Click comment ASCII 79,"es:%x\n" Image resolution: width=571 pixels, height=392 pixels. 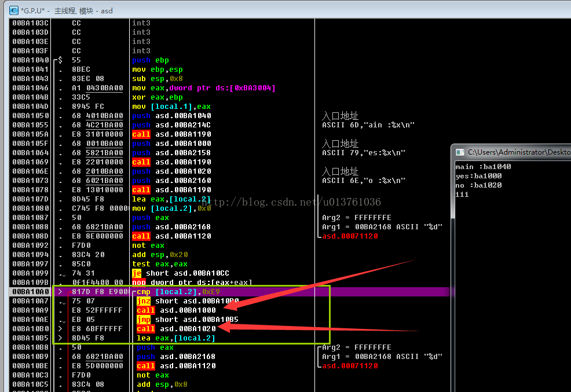point(364,153)
